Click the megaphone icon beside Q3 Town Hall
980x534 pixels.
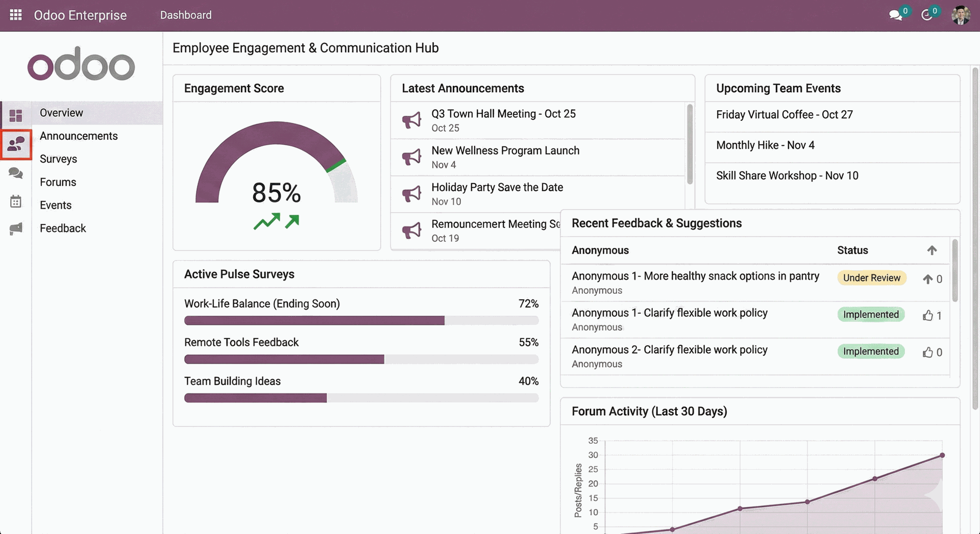point(412,120)
